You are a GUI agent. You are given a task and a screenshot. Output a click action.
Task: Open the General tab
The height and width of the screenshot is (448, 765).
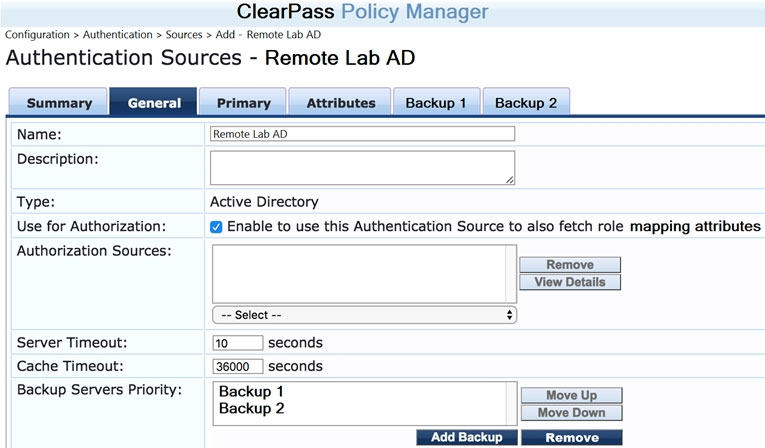[154, 103]
